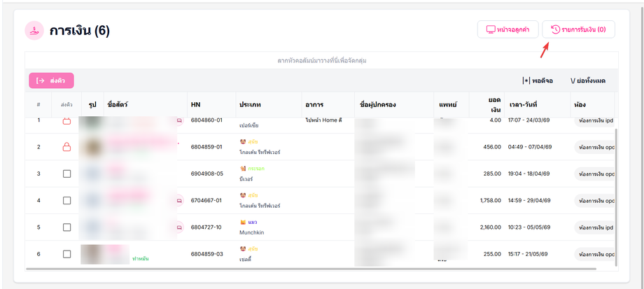
Task: Click the pink ส่งคิว send queue button
Action: (x=51, y=80)
